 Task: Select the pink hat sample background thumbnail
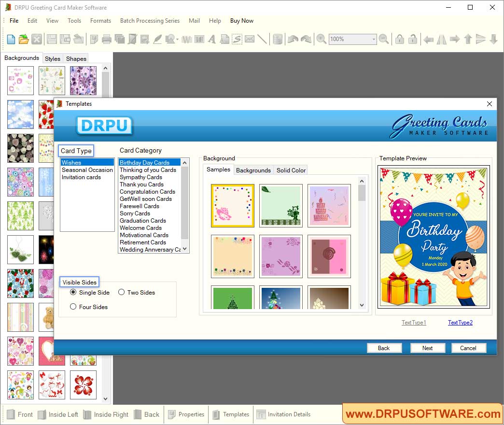point(232,206)
